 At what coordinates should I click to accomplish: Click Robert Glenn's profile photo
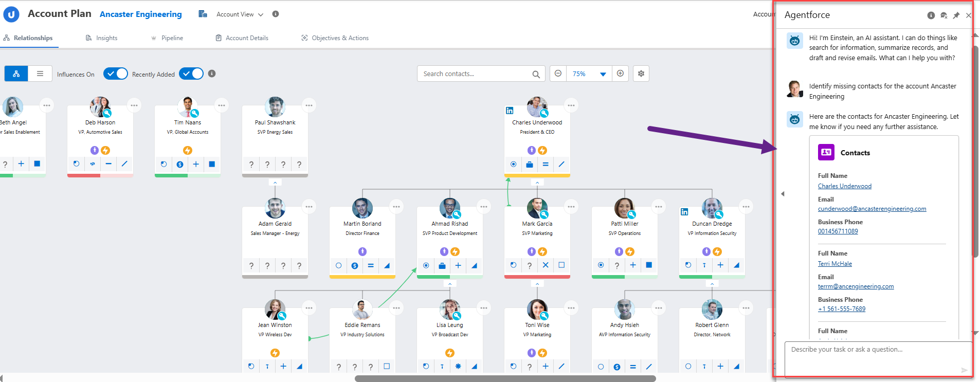(712, 310)
